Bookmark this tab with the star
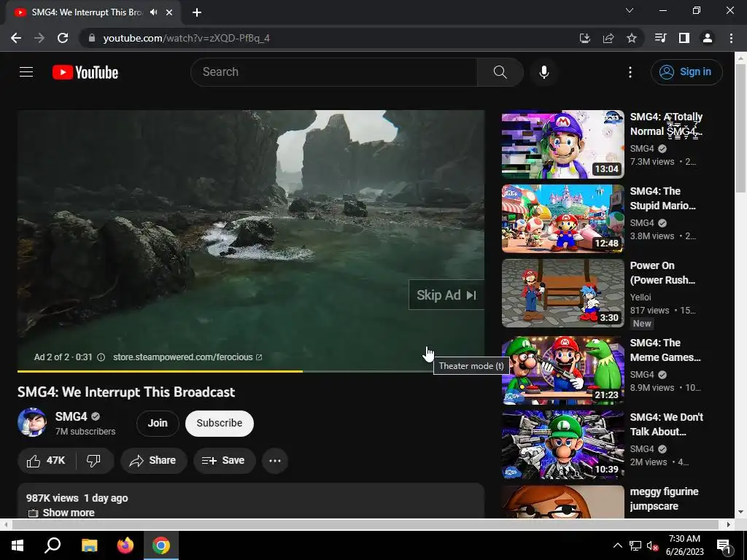The height and width of the screenshot is (560, 747). (632, 38)
